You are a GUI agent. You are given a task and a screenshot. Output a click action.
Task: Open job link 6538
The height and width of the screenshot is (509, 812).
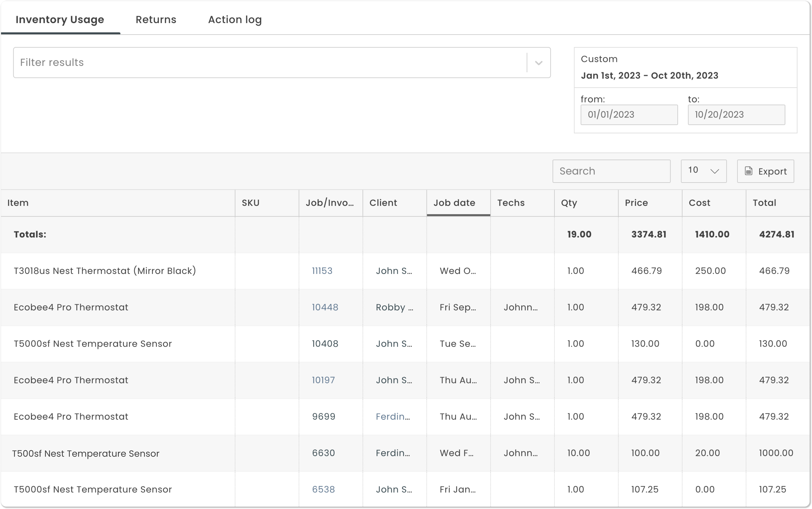(x=323, y=490)
